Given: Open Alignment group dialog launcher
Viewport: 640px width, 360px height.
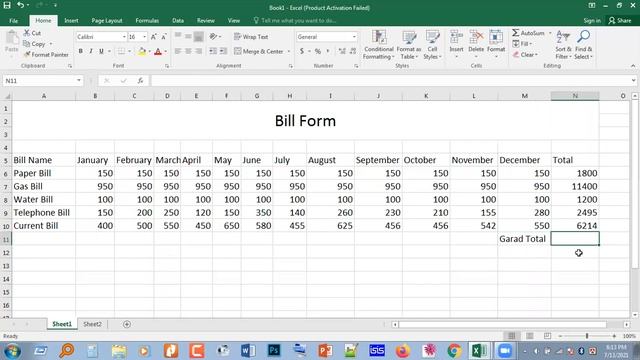Looking at the screenshot, I should tap(291, 66).
